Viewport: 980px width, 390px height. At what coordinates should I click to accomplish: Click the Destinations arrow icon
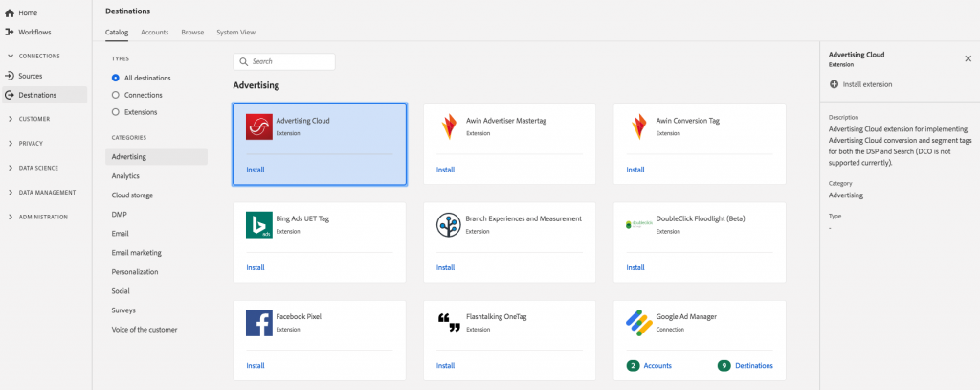[x=10, y=95]
